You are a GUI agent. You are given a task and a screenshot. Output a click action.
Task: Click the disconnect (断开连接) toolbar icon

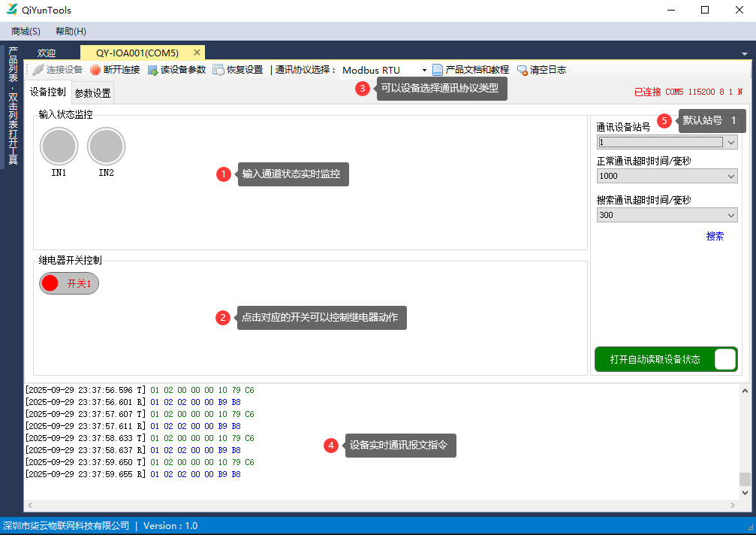[95, 70]
